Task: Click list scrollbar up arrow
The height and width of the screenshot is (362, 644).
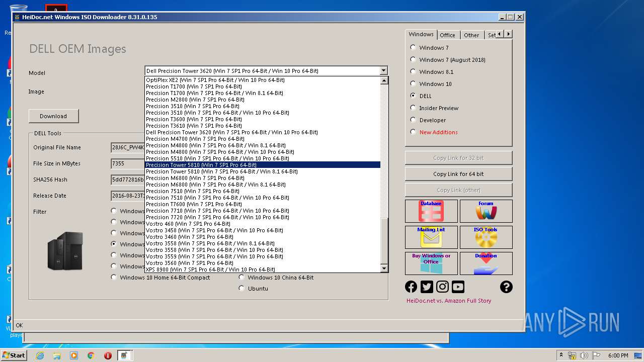Action: coord(384,80)
